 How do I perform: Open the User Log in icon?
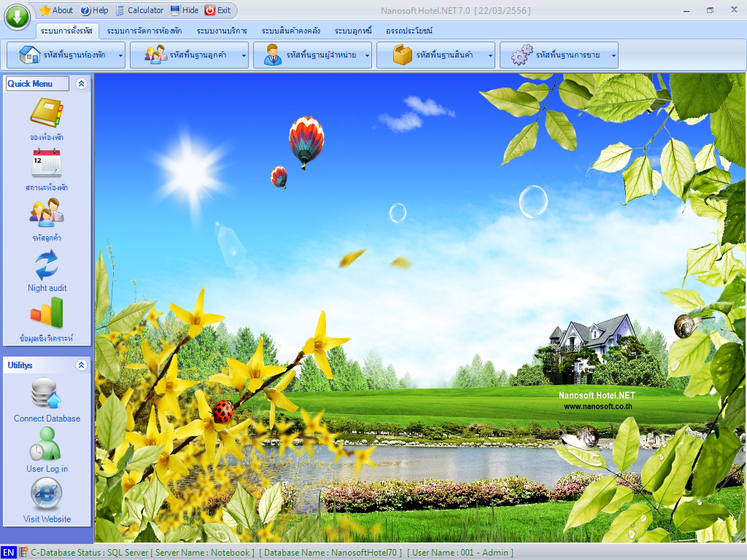(x=47, y=445)
